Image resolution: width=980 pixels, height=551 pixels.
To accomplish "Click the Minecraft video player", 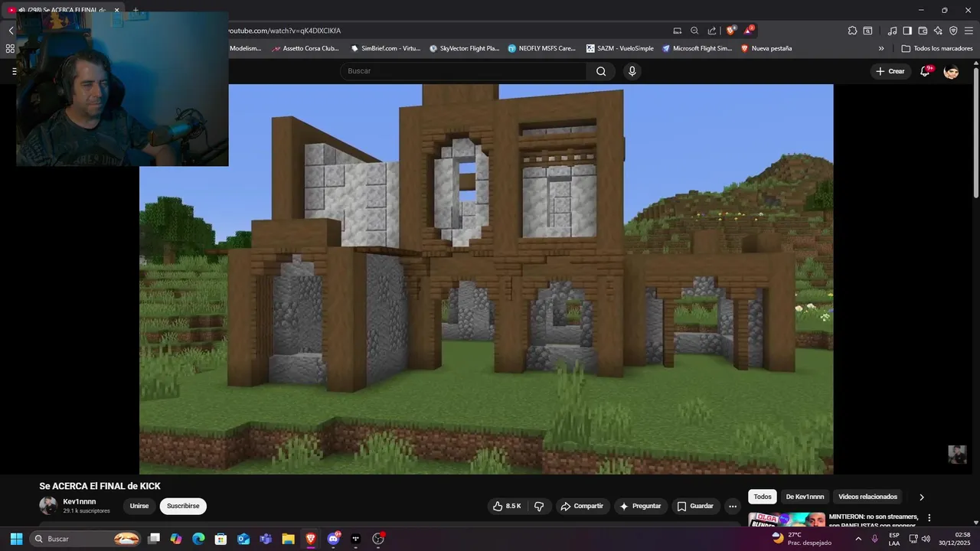I will coord(486,279).
